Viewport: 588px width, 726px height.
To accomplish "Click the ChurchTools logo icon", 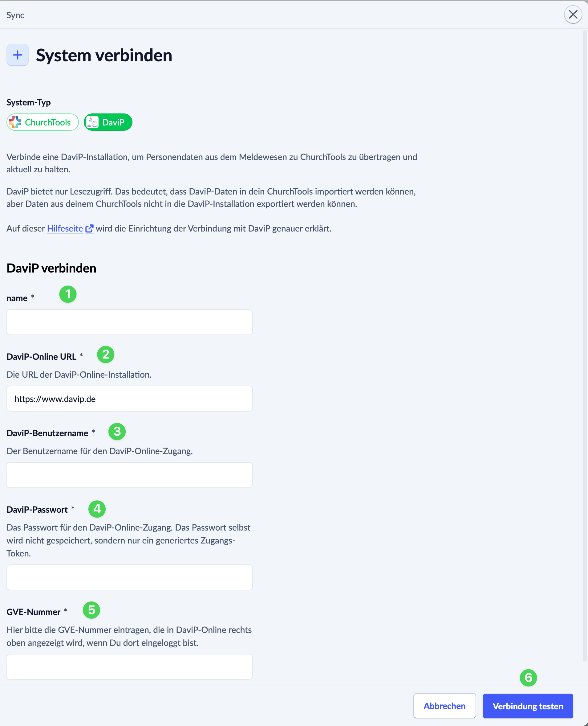I will [15, 122].
